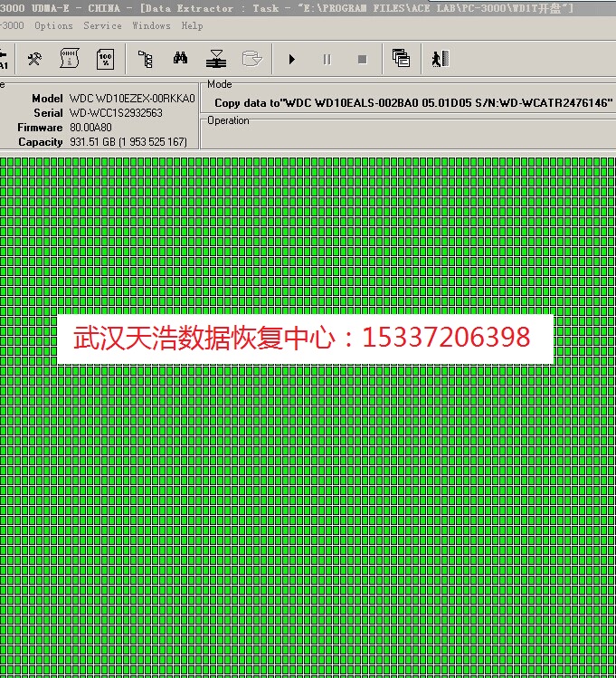Click the 100% document toolbar icon
The image size is (616, 678).
[x=105, y=60]
